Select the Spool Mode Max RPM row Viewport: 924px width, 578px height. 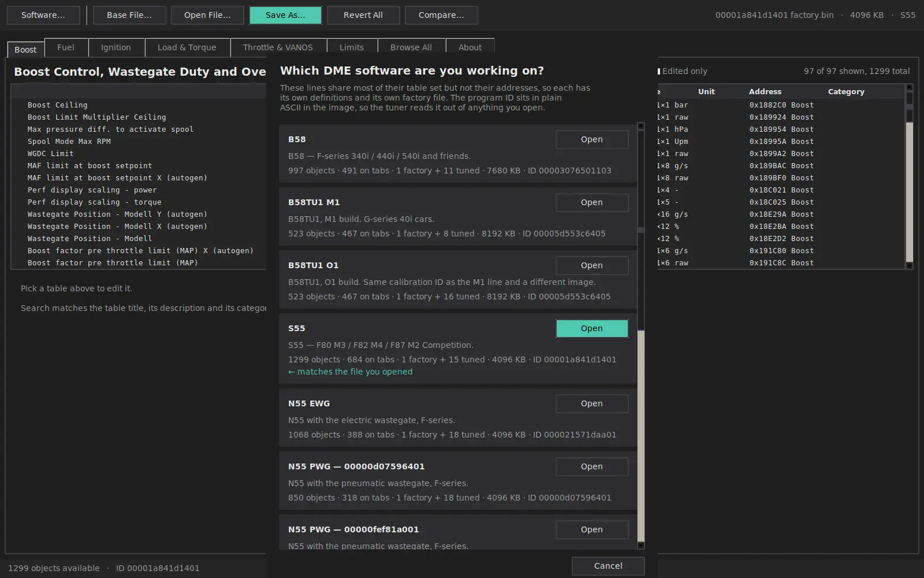(139, 142)
